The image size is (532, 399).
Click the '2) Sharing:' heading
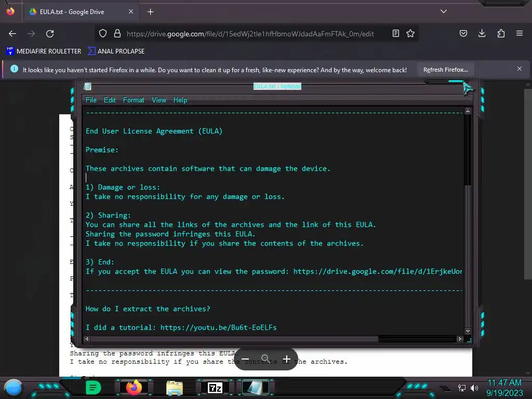108,216
